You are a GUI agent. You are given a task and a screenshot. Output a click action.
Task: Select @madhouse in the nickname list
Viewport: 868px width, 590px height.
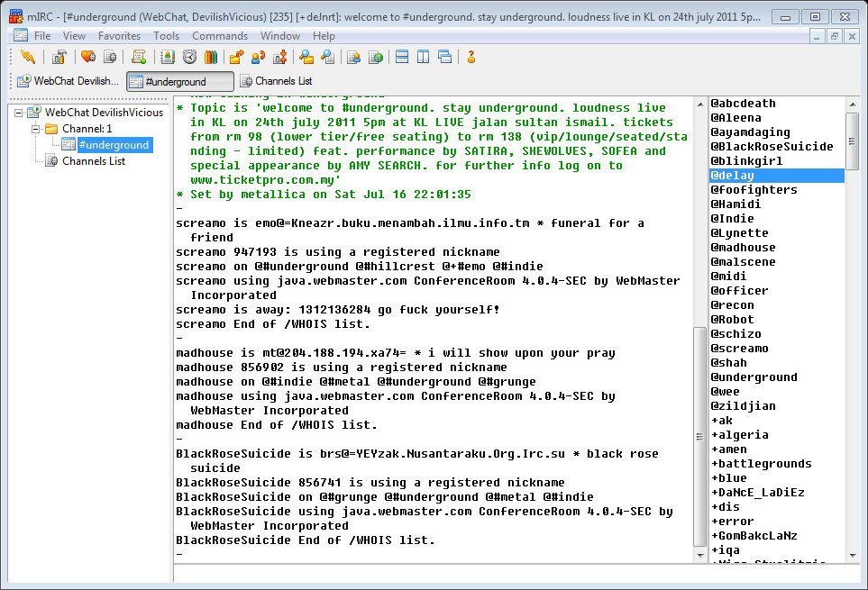[x=743, y=248]
